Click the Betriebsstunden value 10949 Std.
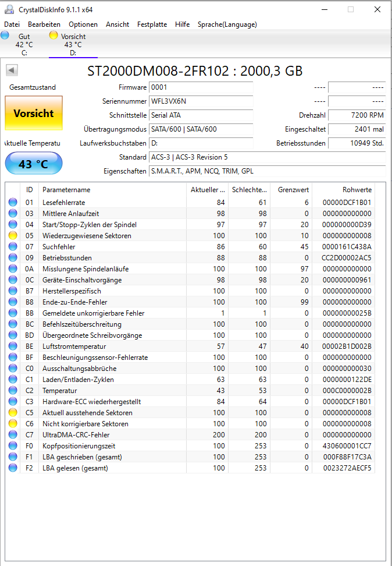This screenshot has height=566, width=392. pos(357,143)
